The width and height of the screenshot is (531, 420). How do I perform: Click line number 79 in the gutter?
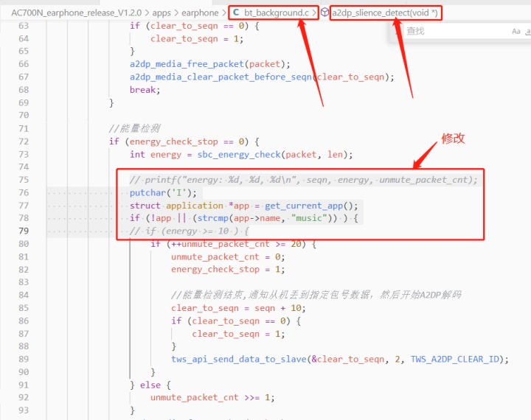point(24,231)
